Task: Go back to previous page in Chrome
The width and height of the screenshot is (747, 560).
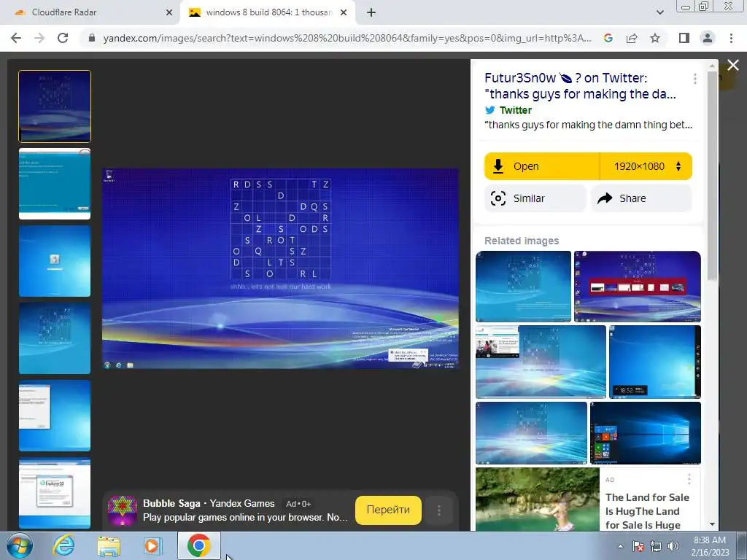Action: [x=16, y=38]
